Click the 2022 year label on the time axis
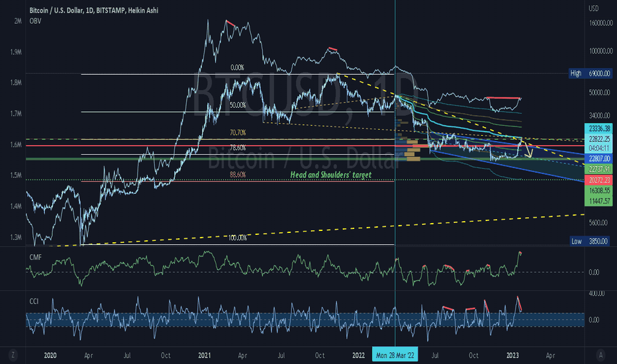 tap(358, 355)
